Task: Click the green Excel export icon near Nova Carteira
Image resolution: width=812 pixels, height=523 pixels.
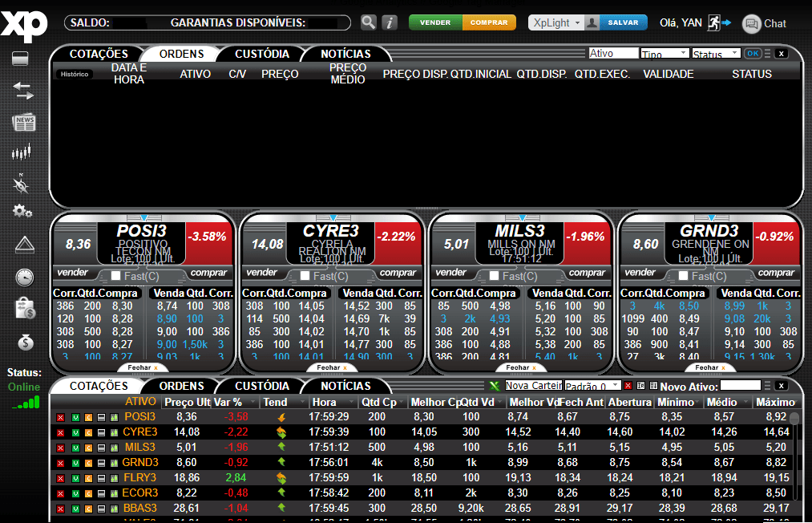Action: point(495,386)
